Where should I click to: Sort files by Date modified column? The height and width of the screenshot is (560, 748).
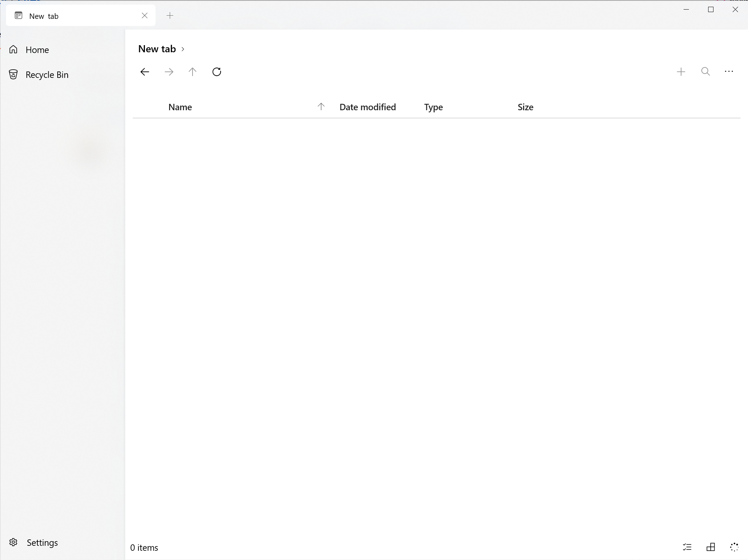pos(367,107)
